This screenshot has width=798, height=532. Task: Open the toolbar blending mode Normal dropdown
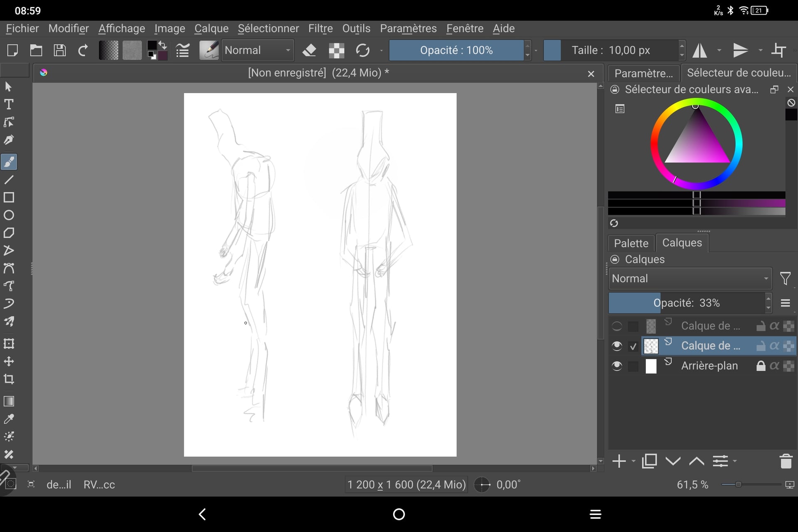coord(258,50)
